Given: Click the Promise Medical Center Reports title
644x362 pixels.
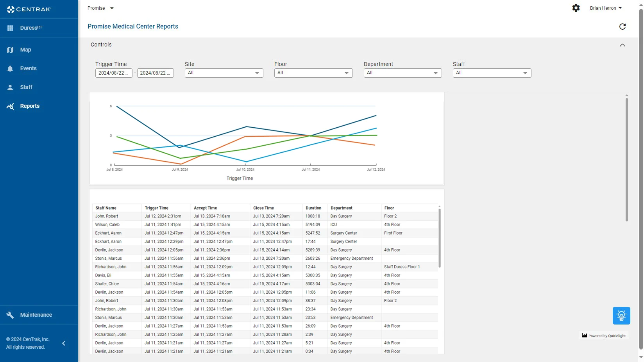Looking at the screenshot, I should pyautogui.click(x=133, y=27).
